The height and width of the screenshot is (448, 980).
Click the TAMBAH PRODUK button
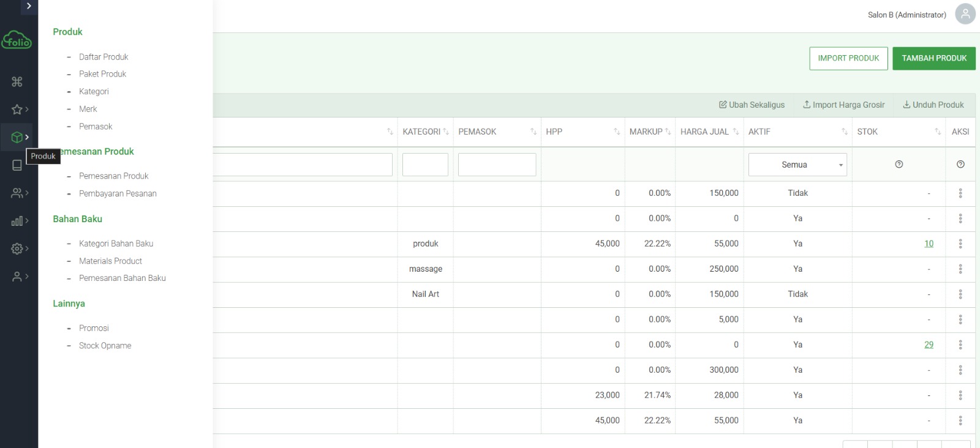coord(933,58)
